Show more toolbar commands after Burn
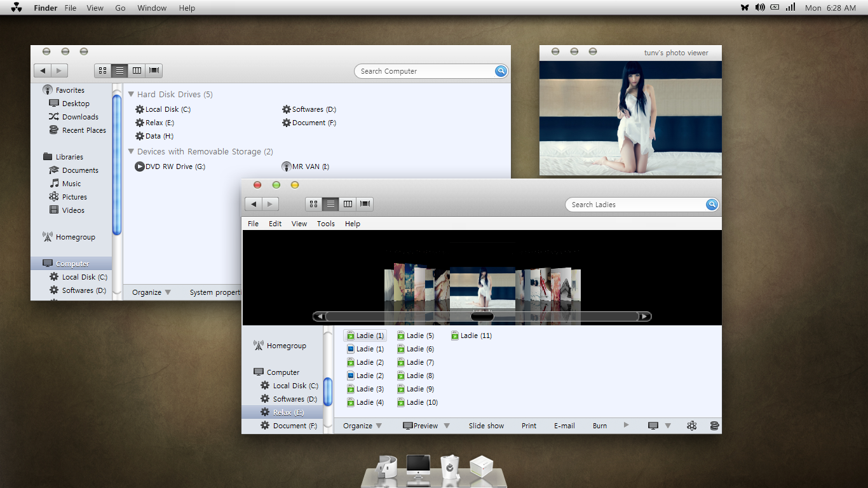The height and width of the screenshot is (488, 868). click(x=626, y=425)
